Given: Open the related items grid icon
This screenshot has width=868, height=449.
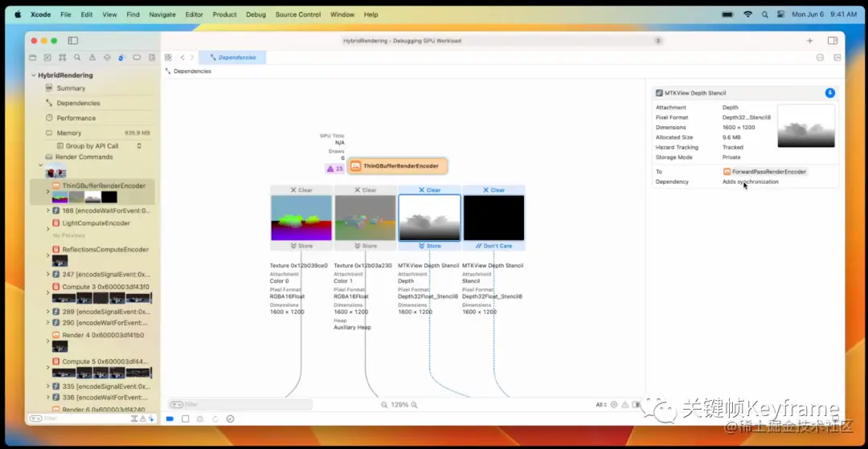Looking at the screenshot, I should pyautogui.click(x=168, y=58).
